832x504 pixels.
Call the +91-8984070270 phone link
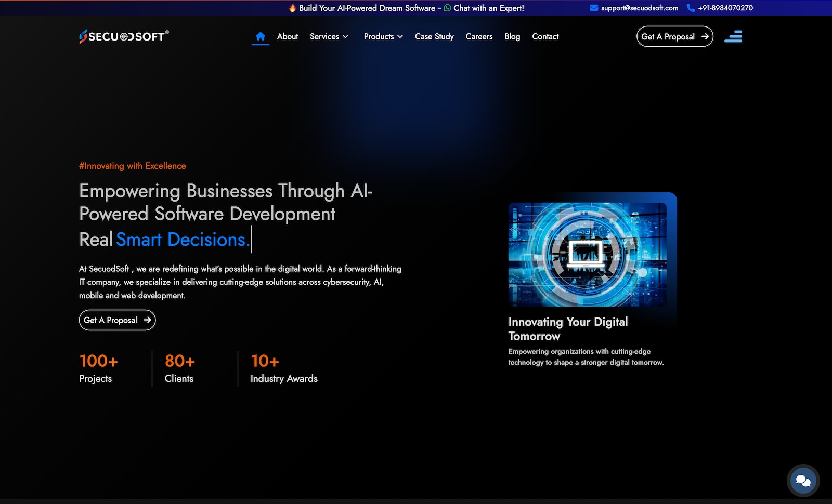tap(725, 8)
